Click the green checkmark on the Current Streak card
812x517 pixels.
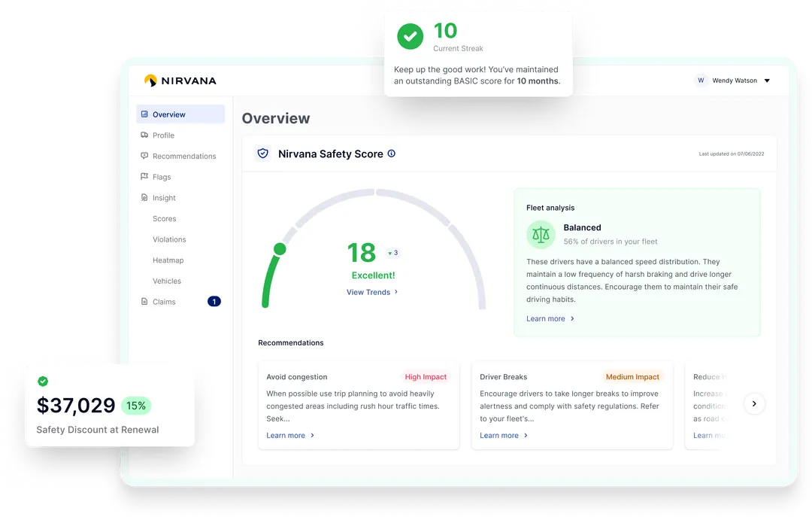pos(410,35)
